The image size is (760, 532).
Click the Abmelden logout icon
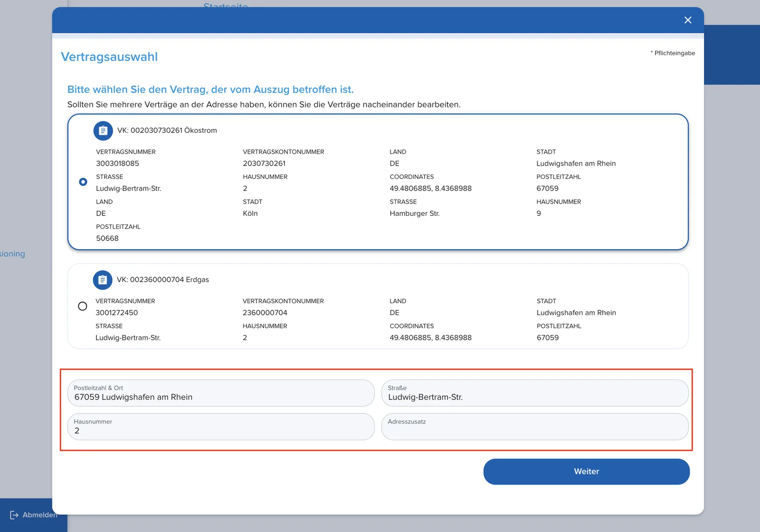(x=14, y=515)
